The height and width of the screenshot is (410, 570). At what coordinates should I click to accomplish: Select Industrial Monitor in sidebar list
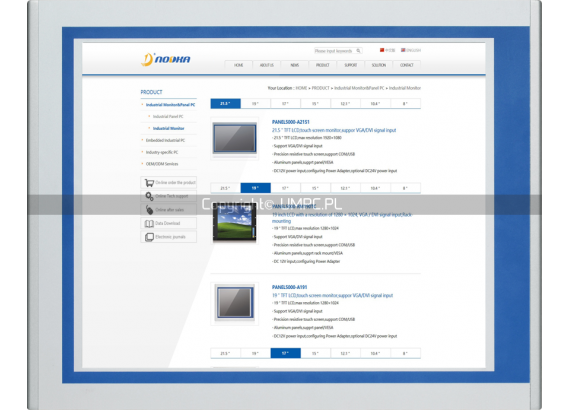pyautogui.click(x=168, y=128)
